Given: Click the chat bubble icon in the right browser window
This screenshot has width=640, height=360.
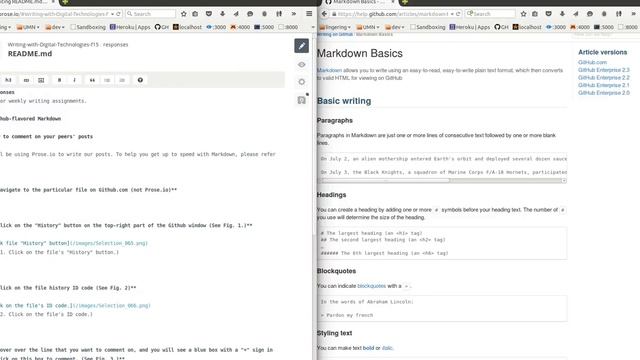Looking at the screenshot, I should tap(590, 14).
